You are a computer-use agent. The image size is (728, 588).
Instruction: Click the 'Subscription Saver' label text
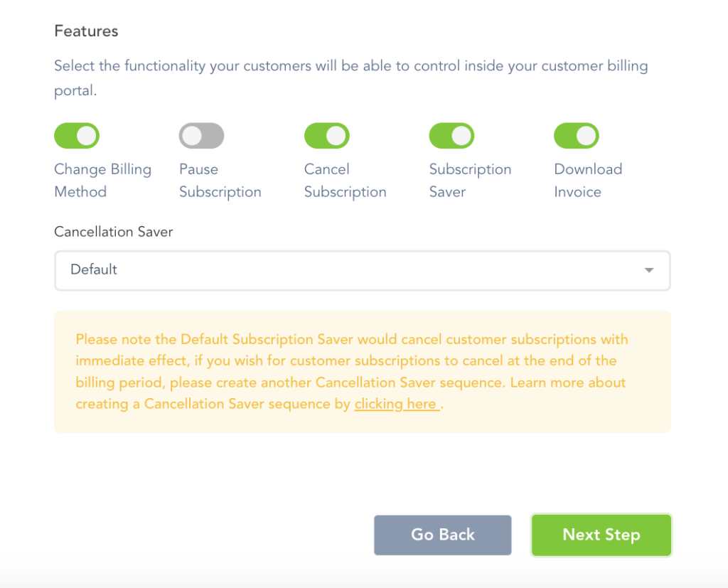pyautogui.click(x=470, y=181)
